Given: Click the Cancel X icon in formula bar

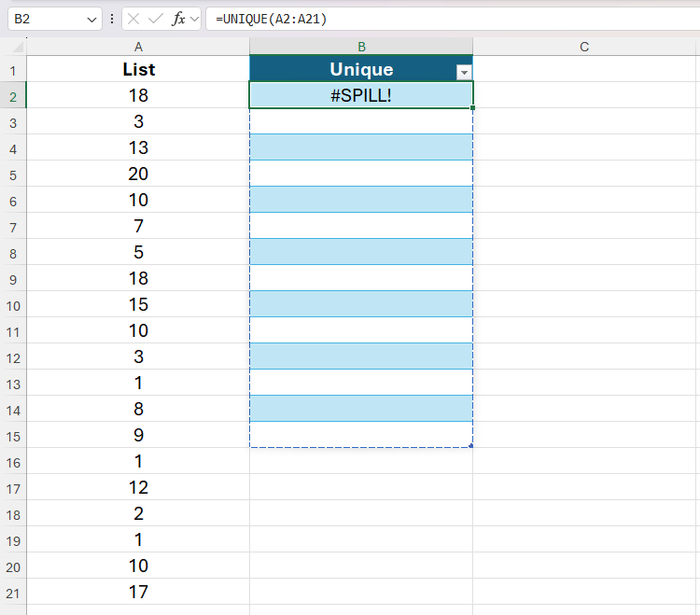Looking at the screenshot, I should [x=134, y=19].
